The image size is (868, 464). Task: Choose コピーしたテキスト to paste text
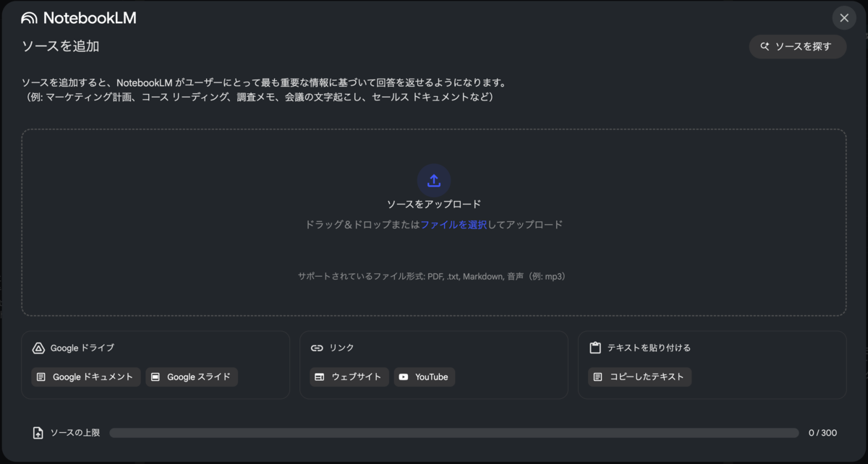[x=640, y=377]
